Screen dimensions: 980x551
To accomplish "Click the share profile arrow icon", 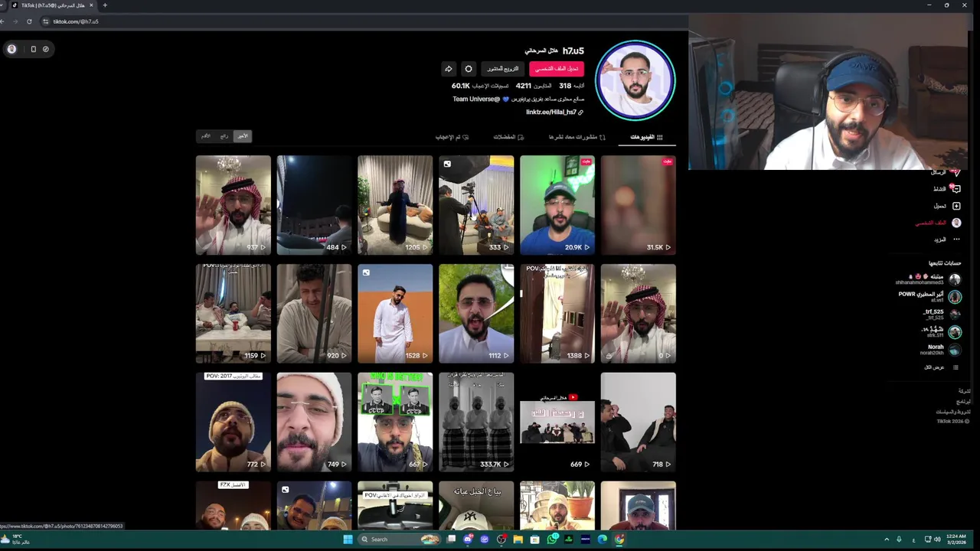I will coord(449,69).
